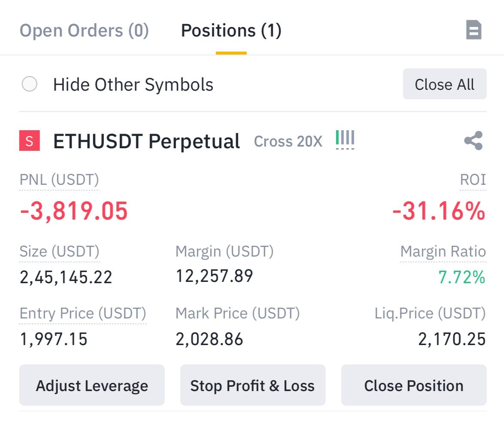Switch to Open Orders (0) tab

coord(84,31)
